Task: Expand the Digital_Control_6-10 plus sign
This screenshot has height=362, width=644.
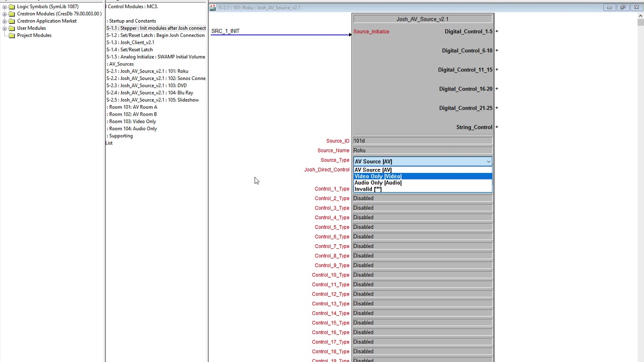Action: (x=497, y=50)
